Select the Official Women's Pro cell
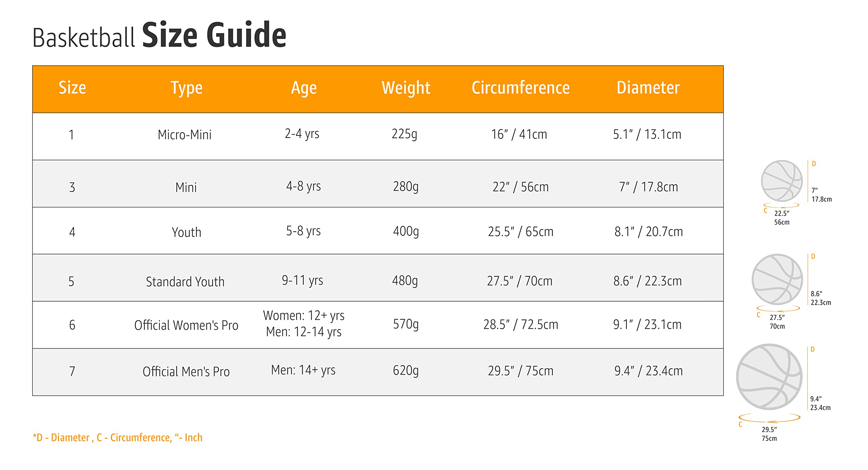 coord(186,325)
